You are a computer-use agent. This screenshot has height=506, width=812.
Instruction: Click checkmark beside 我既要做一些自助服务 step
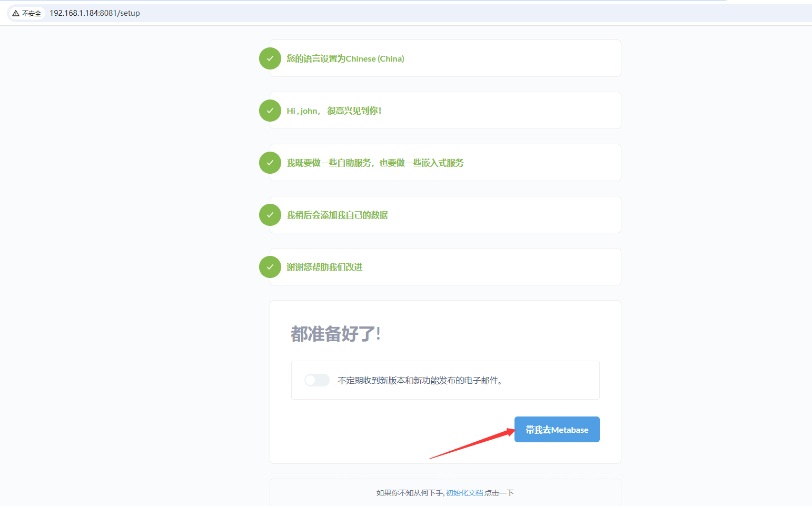[x=270, y=163]
